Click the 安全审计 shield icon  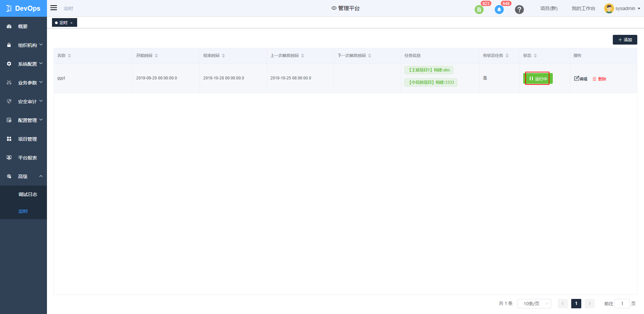9,101
